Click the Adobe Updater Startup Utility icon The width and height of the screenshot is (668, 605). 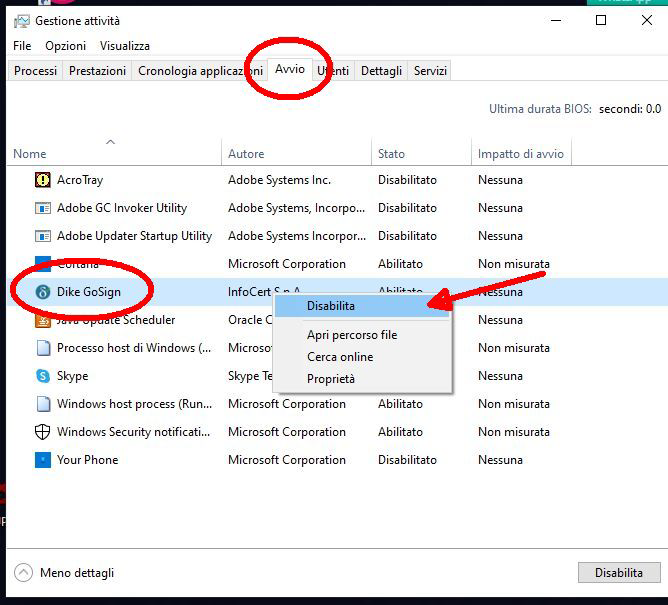pyautogui.click(x=43, y=236)
